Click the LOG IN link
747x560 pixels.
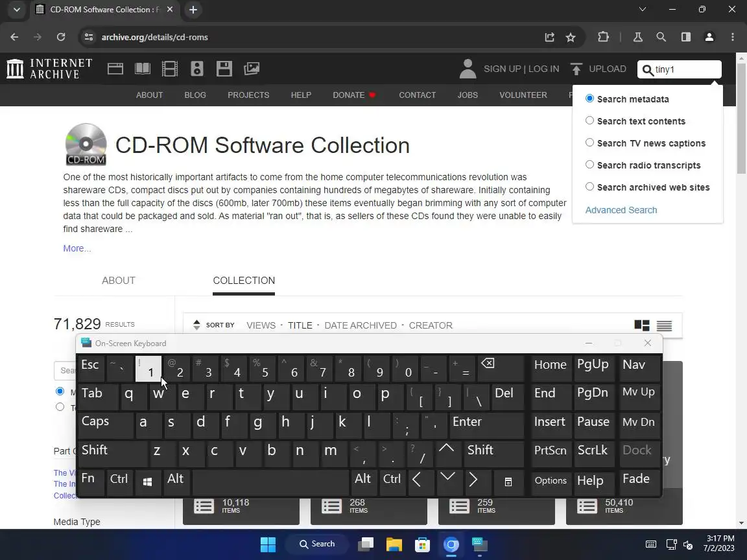click(x=543, y=69)
